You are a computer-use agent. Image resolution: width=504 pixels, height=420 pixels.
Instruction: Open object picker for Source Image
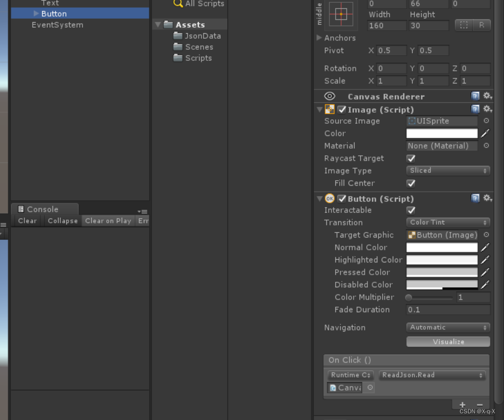pos(486,120)
